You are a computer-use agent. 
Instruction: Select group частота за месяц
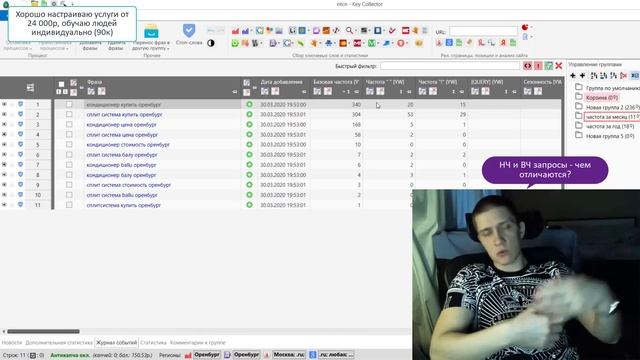pyautogui.click(x=611, y=117)
